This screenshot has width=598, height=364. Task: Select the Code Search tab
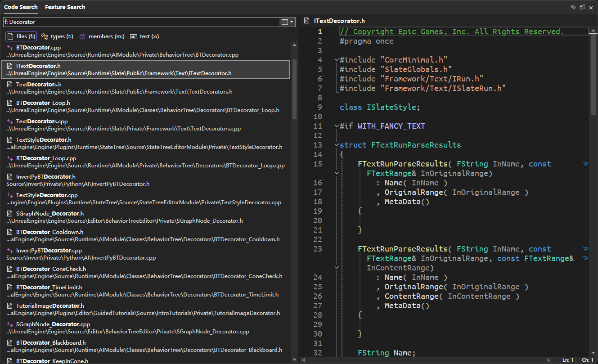(20, 7)
